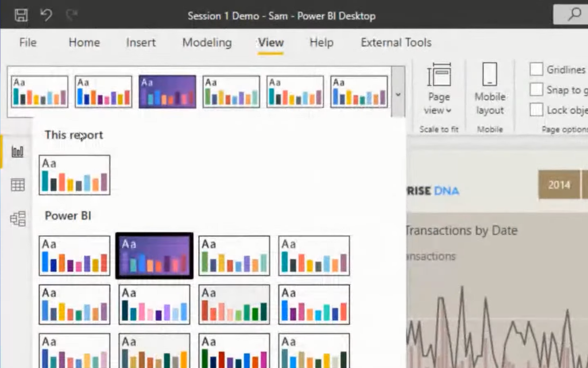Screen dimensions: 588x368
Task: Click the Transactions by Date chart title
Action: [462, 230]
